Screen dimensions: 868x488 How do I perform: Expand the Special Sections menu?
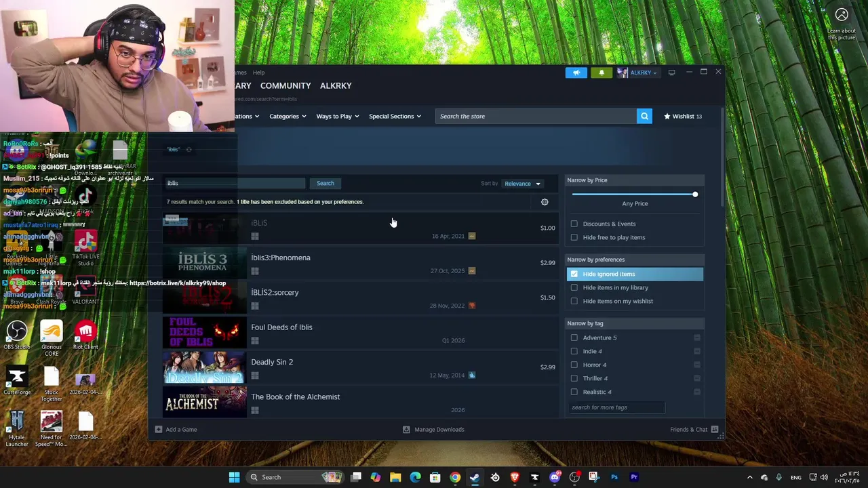click(395, 116)
